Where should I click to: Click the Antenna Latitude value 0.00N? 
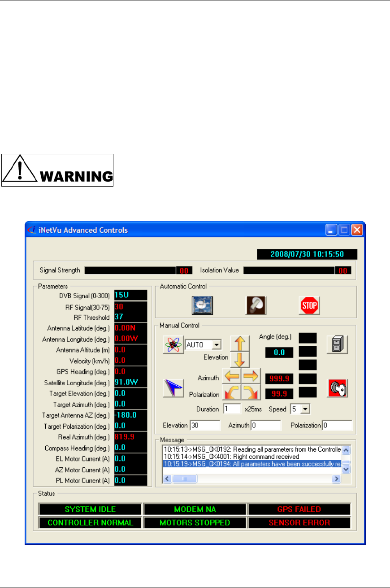pos(130,328)
